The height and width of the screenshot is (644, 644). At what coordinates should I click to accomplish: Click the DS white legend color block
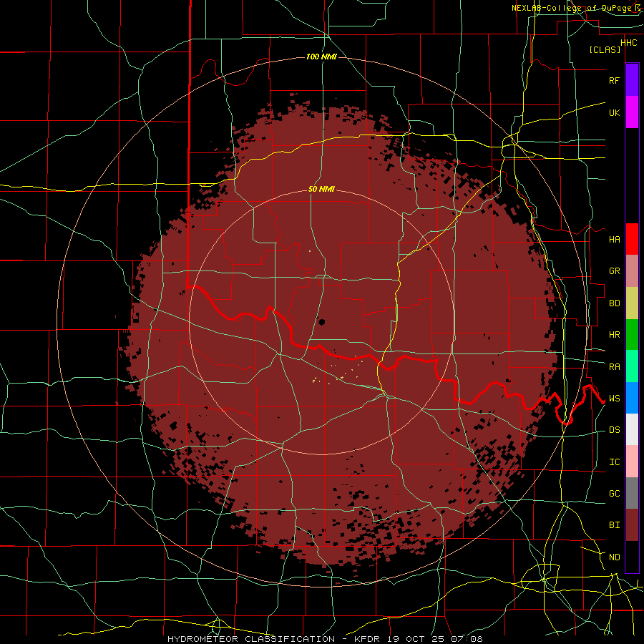click(x=632, y=429)
